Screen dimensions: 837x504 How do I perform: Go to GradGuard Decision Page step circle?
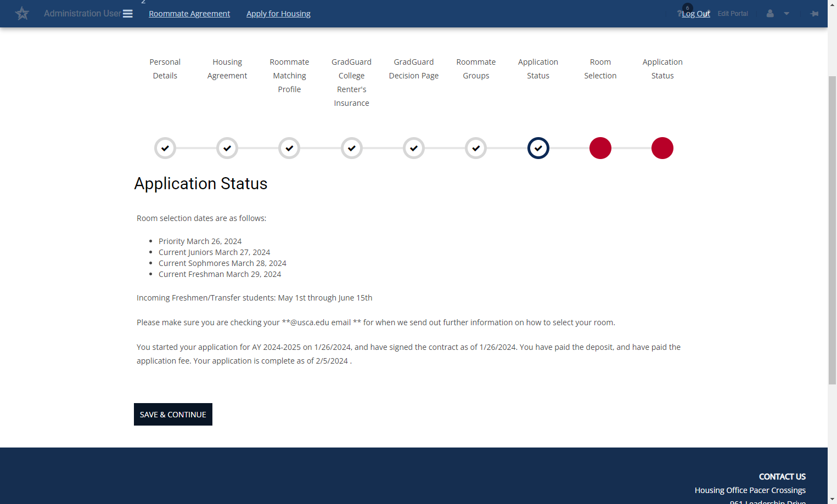pos(414,148)
